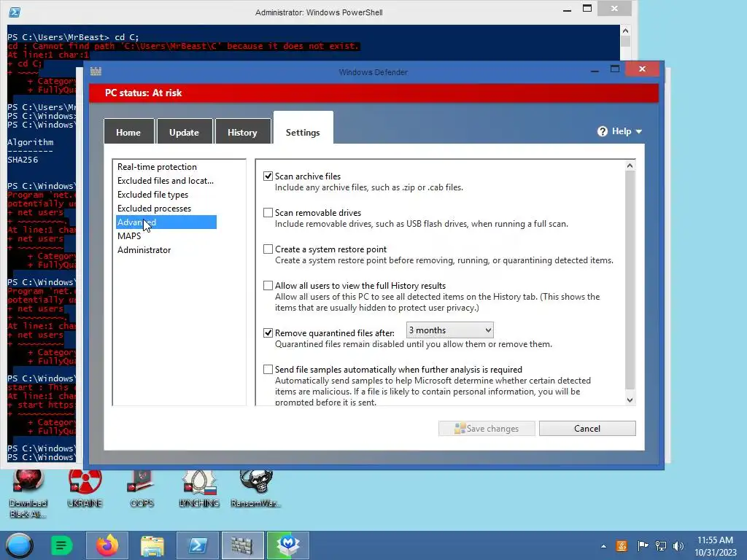Image resolution: width=747 pixels, height=560 pixels.
Task: Enable Send file samples automatically checkbox
Action: point(268,370)
